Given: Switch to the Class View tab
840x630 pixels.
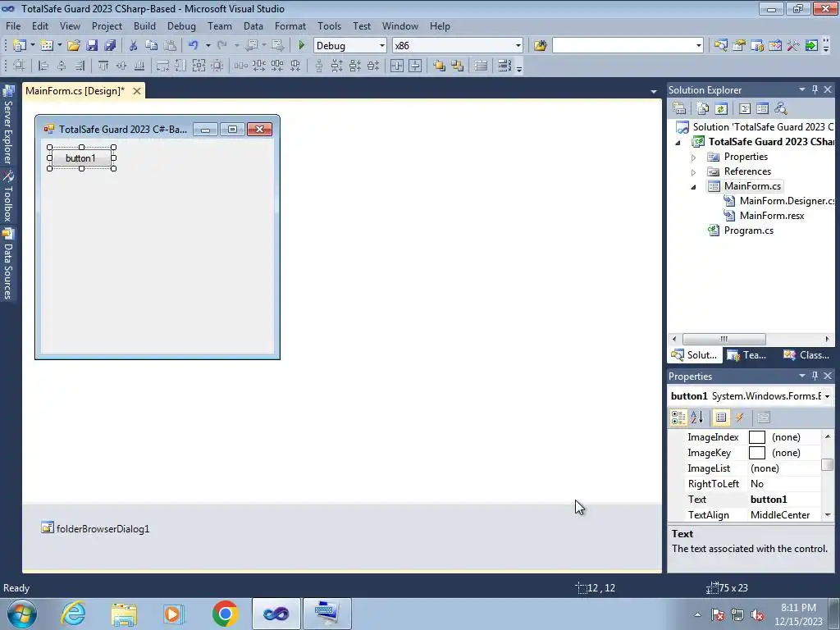Looking at the screenshot, I should (x=806, y=355).
